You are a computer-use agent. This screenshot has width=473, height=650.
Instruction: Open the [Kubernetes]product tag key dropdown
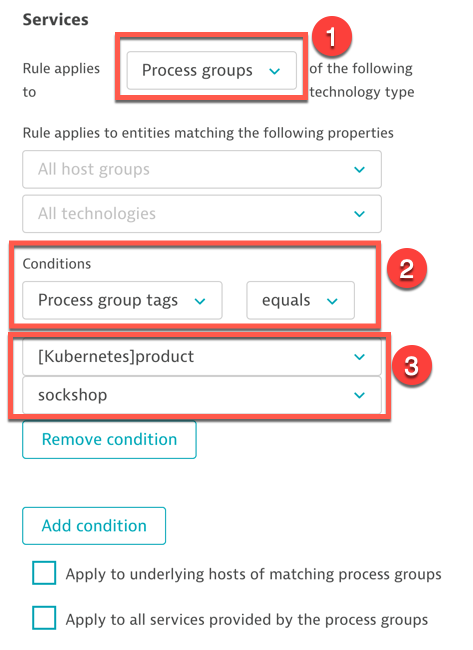202,357
